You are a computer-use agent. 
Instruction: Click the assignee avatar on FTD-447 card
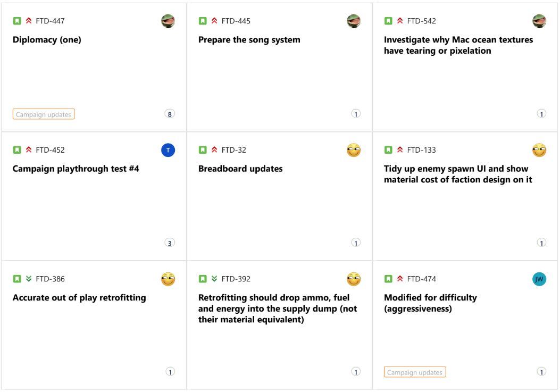pyautogui.click(x=168, y=21)
